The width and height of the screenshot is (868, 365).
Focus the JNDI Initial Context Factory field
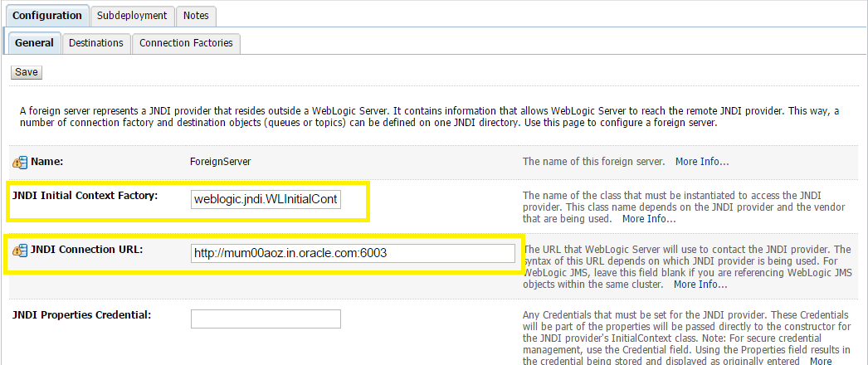pos(266,199)
